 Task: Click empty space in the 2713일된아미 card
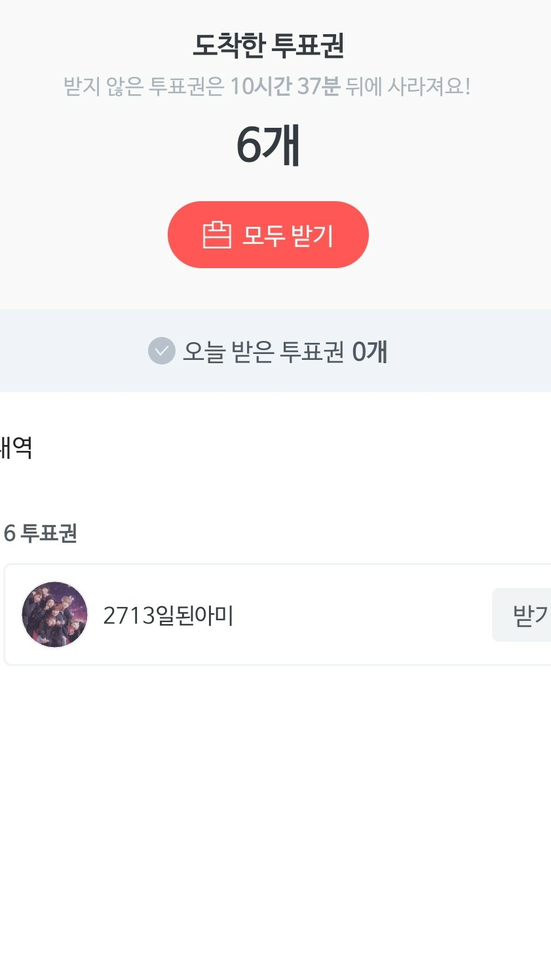point(360,615)
